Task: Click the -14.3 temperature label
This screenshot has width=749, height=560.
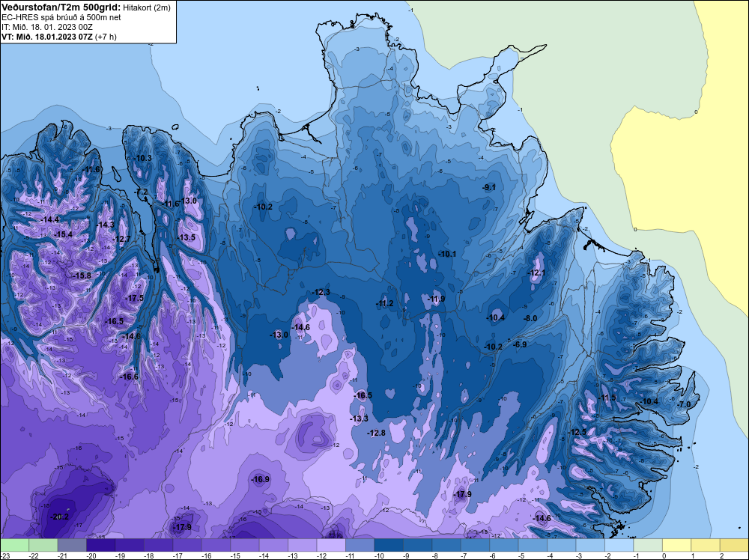Action: (x=106, y=225)
